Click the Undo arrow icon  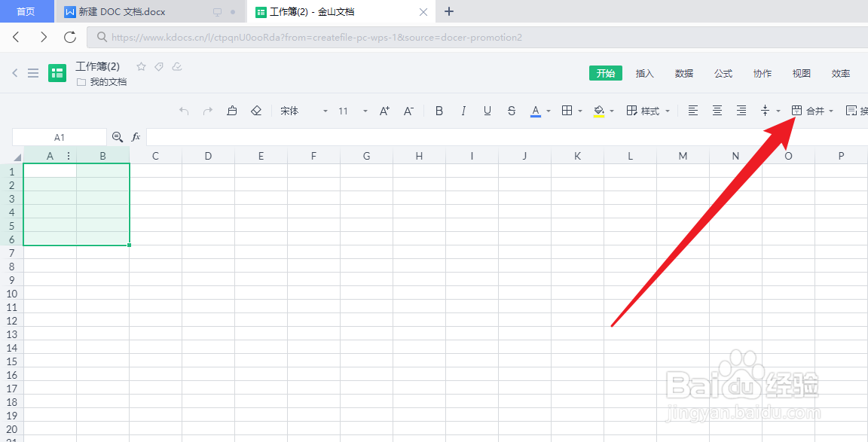[185, 111]
